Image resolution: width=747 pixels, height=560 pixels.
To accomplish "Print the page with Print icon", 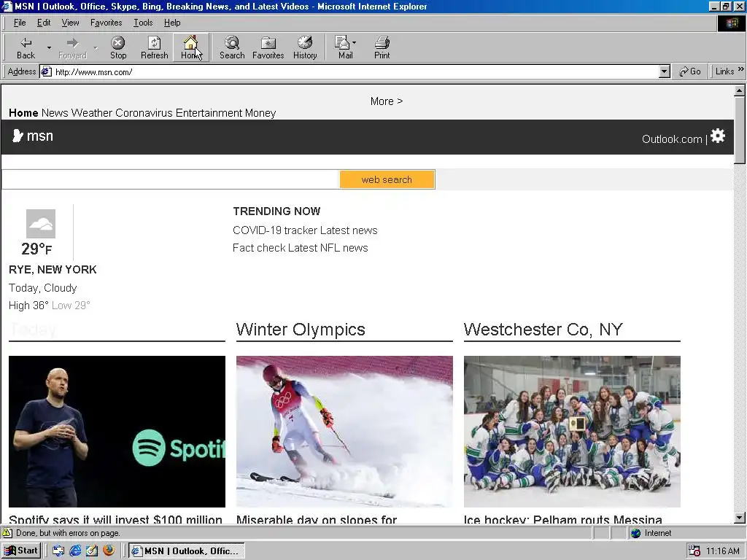I will [382, 47].
